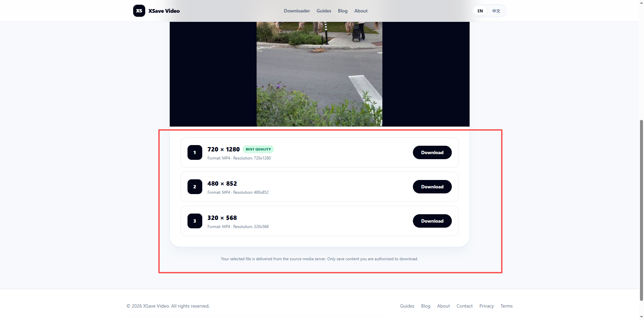This screenshot has width=644, height=320.
Task: Click 'Format: MP4 · Resolution: 480x852' text
Action: point(238,192)
